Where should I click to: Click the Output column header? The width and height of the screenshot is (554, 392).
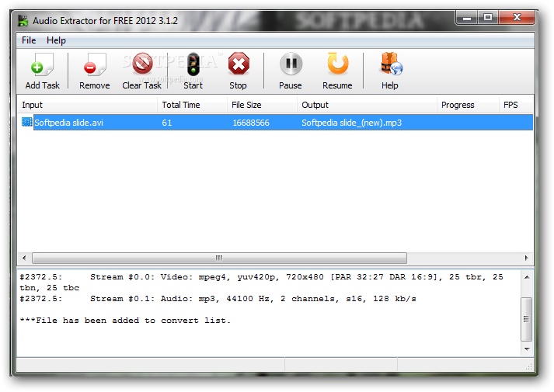coord(367,105)
